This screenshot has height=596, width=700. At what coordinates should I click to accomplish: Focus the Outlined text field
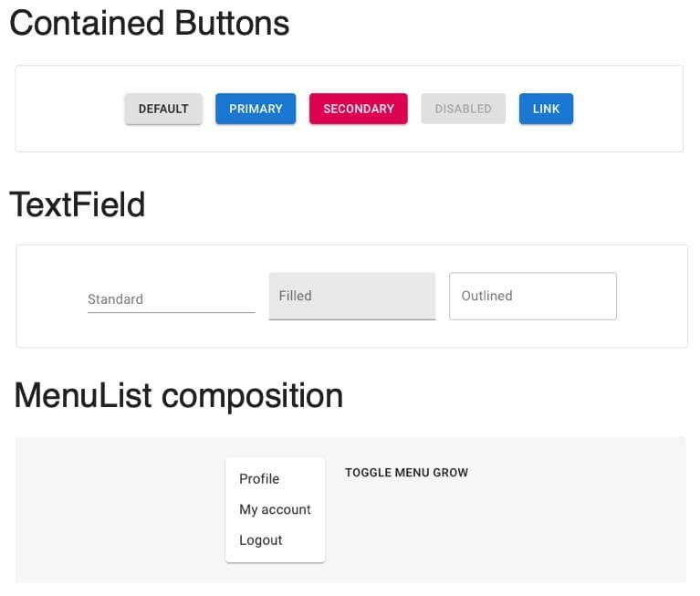(x=532, y=296)
